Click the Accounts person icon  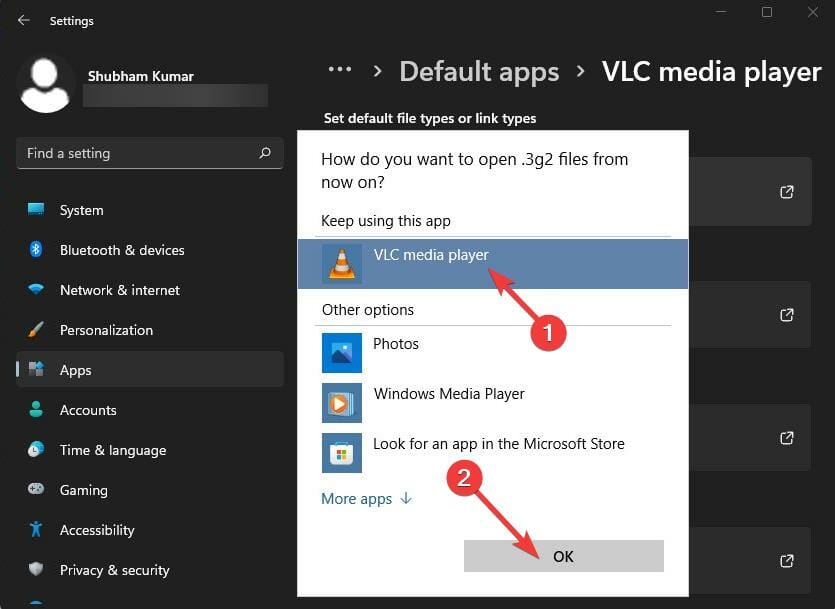click(x=36, y=409)
